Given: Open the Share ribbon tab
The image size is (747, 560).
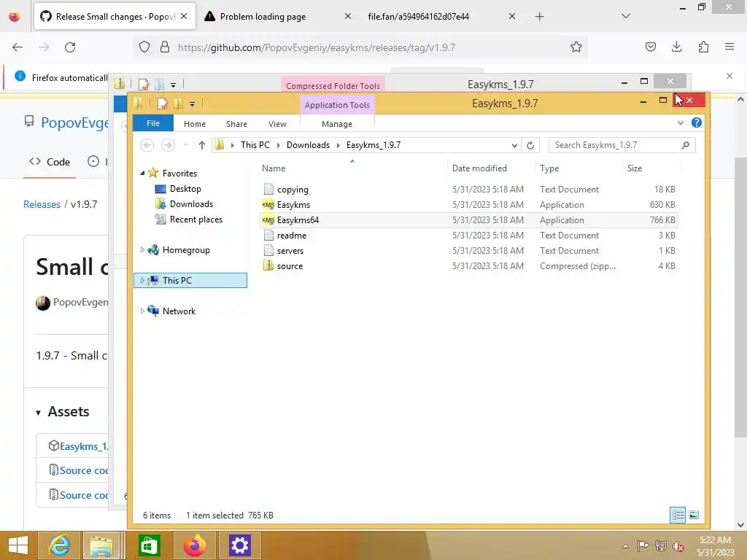Looking at the screenshot, I should [x=236, y=124].
